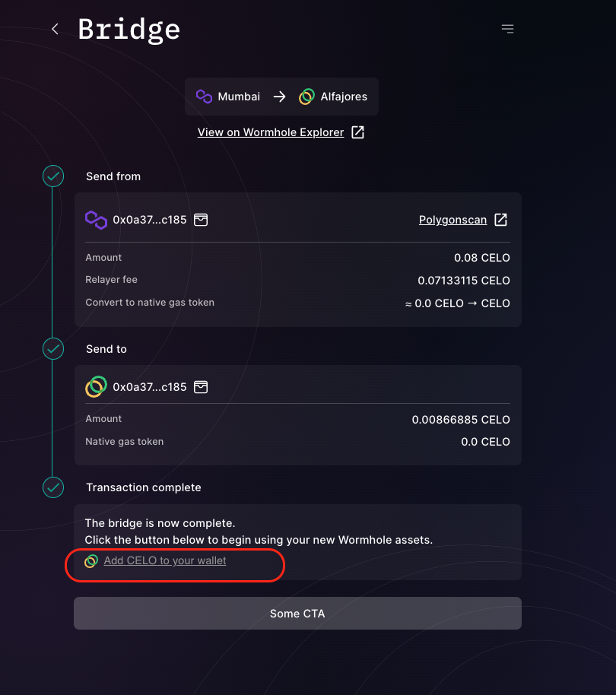Click the Celo icon beside Add CELO link
616x695 pixels.
[92, 561]
